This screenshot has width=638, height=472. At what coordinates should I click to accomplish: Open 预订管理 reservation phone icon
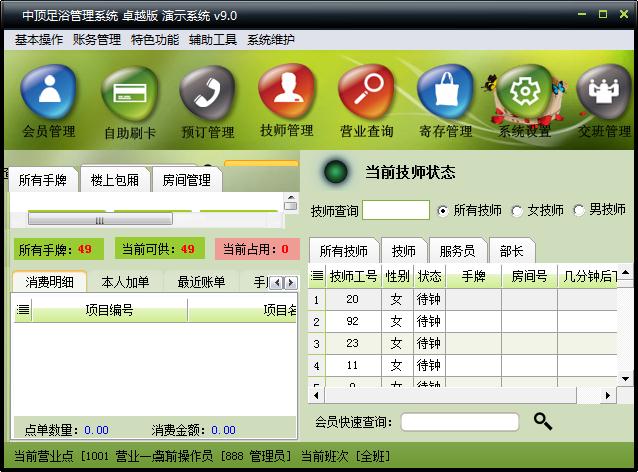(208, 93)
